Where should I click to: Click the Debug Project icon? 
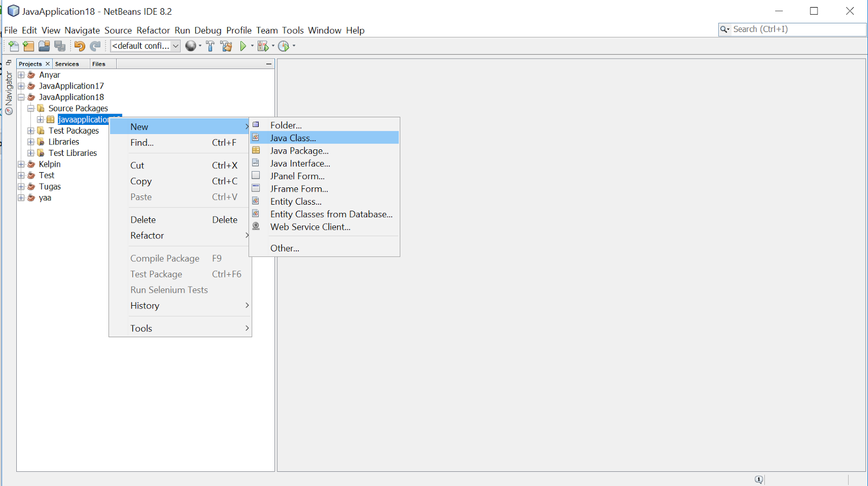pos(263,46)
